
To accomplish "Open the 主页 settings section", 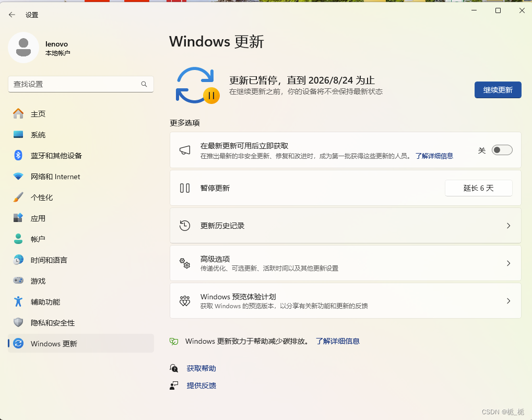I will pos(81,114).
